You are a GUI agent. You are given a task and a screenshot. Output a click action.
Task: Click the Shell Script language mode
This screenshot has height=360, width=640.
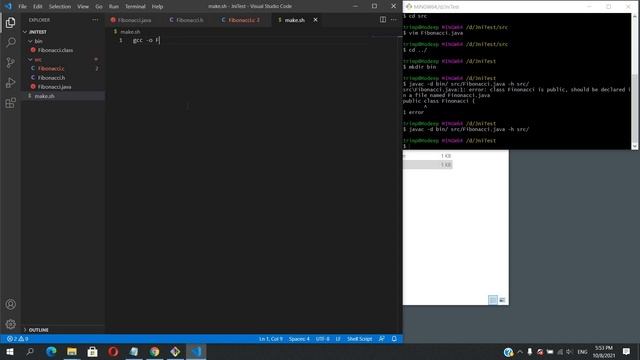pyautogui.click(x=360, y=339)
